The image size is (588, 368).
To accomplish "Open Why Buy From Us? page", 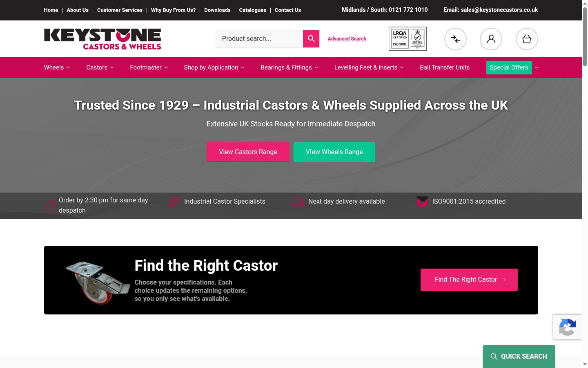I will click(x=173, y=10).
